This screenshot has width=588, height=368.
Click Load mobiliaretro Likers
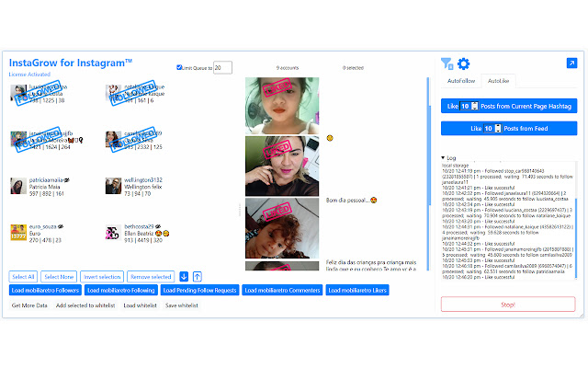click(x=357, y=291)
